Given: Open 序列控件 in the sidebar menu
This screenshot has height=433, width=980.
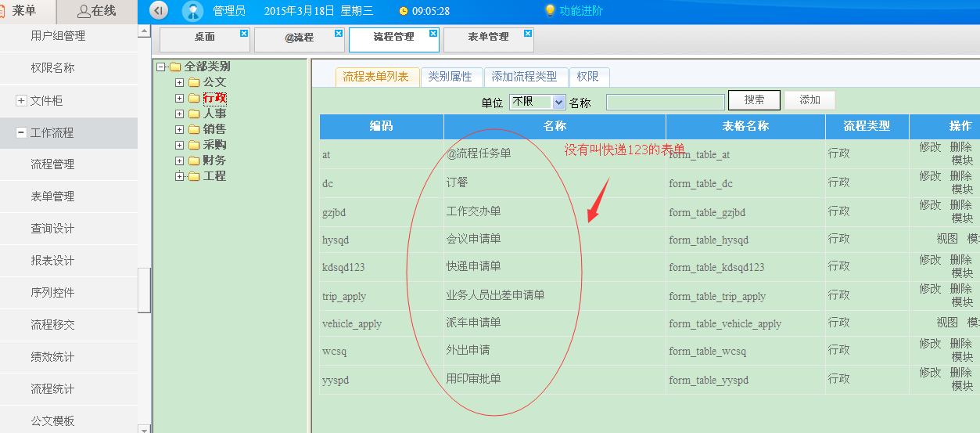Looking at the screenshot, I should pyautogui.click(x=52, y=293).
